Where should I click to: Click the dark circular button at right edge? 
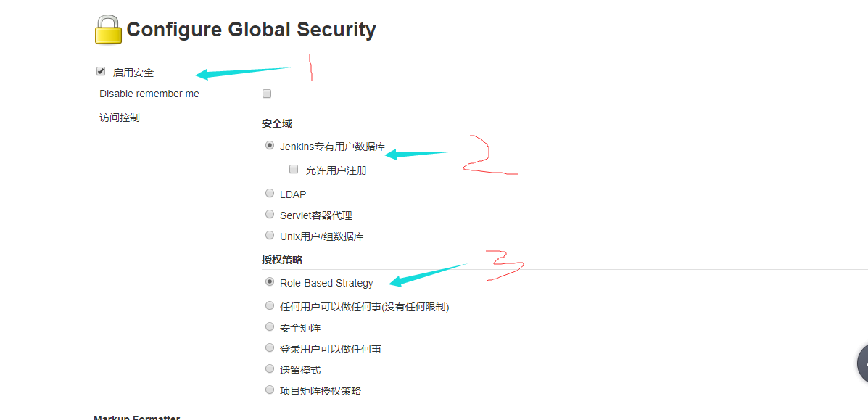(862, 363)
